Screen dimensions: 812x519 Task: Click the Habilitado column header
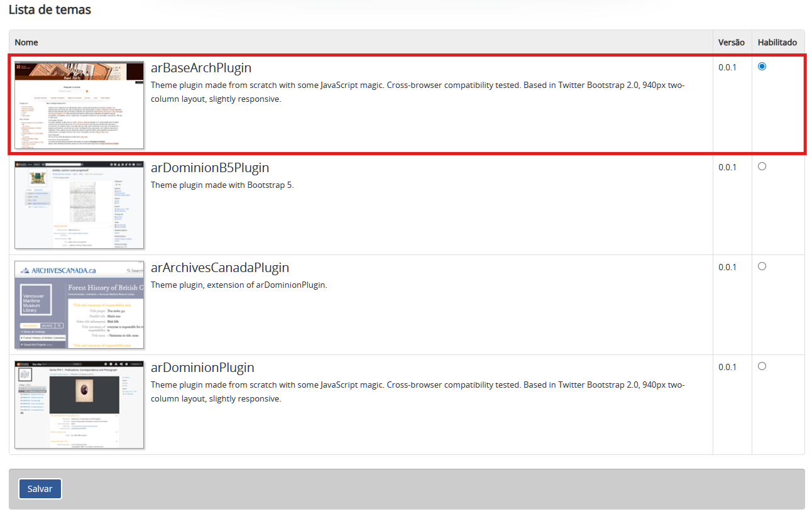point(777,43)
